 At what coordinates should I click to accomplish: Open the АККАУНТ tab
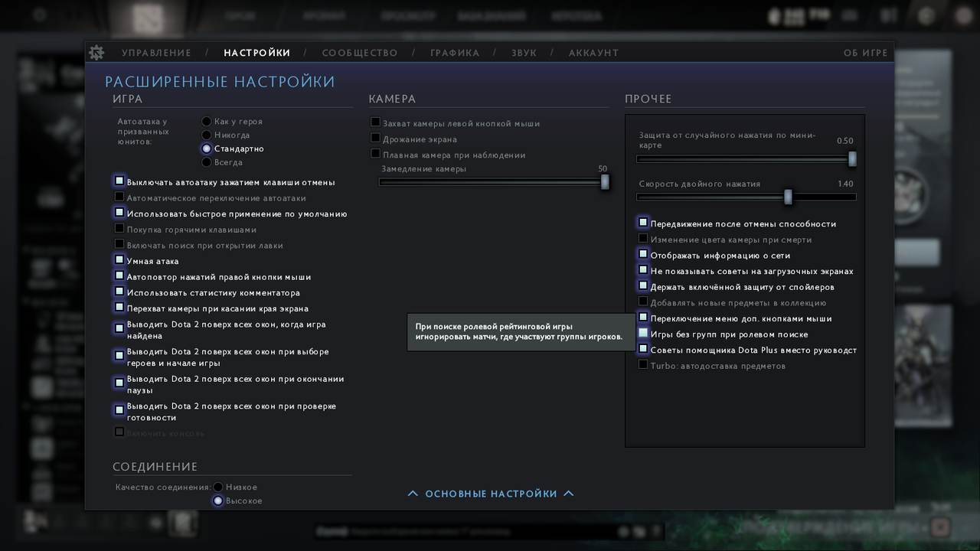point(593,53)
